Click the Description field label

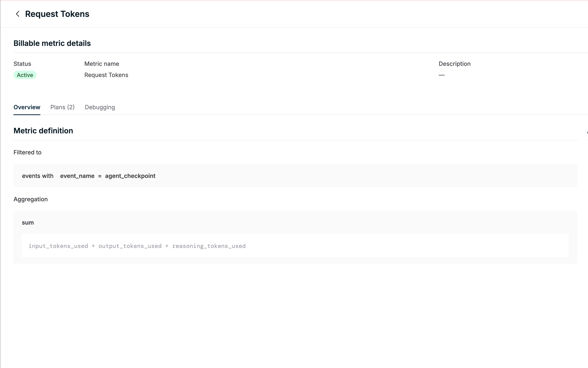(455, 64)
